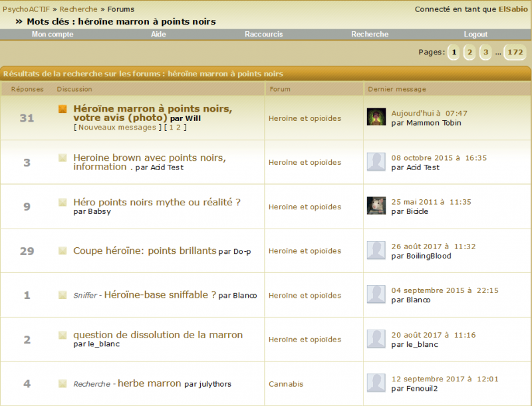Click the orange new-messages icon of first thread
The height and width of the screenshot is (406, 532).
[x=63, y=109]
